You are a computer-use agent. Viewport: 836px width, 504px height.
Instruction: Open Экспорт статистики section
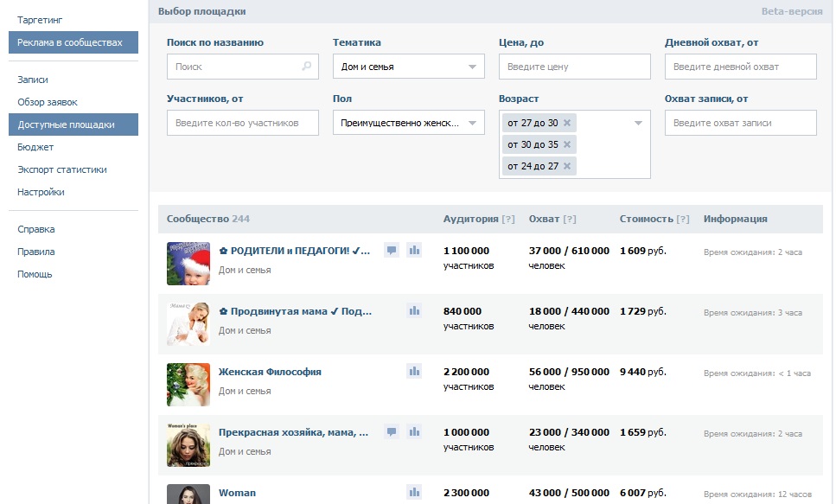(62, 169)
